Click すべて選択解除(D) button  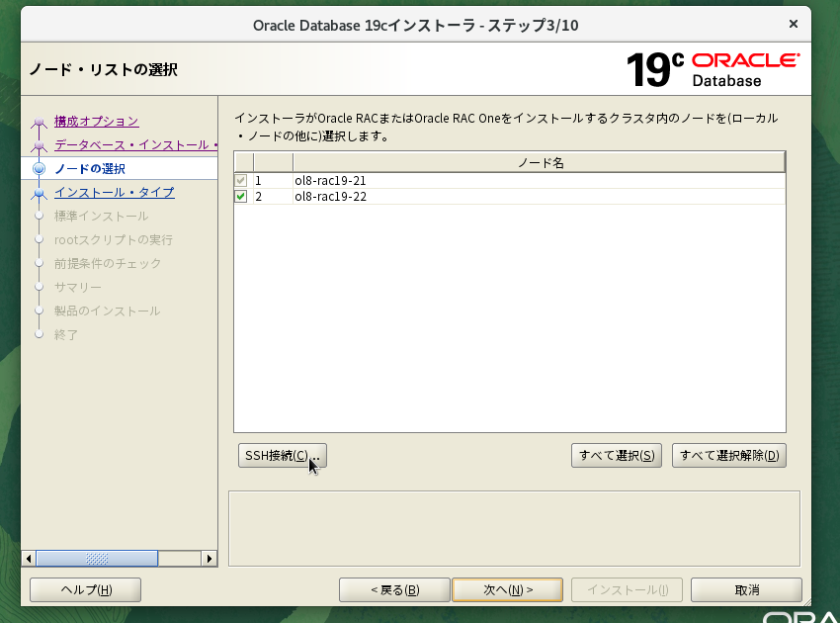(x=729, y=455)
